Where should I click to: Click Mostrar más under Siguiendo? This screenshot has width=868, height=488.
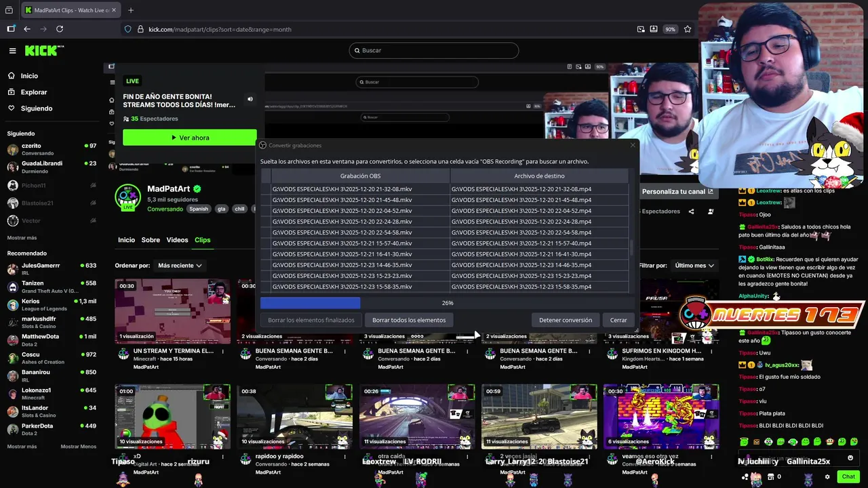[x=22, y=238]
